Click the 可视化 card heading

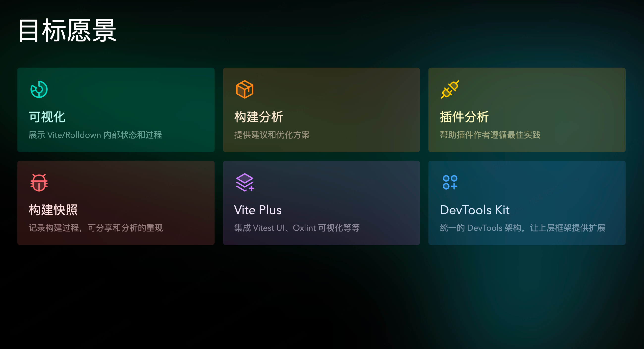pos(47,117)
